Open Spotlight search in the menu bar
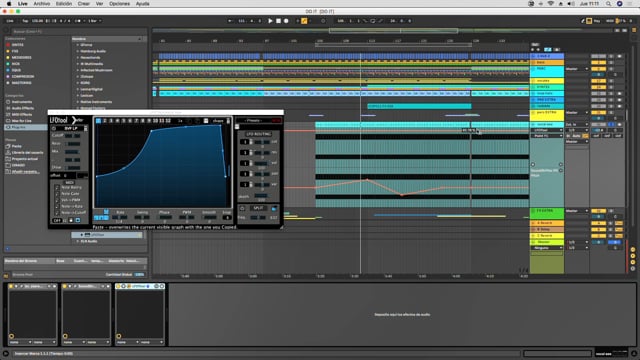 click(608, 4)
